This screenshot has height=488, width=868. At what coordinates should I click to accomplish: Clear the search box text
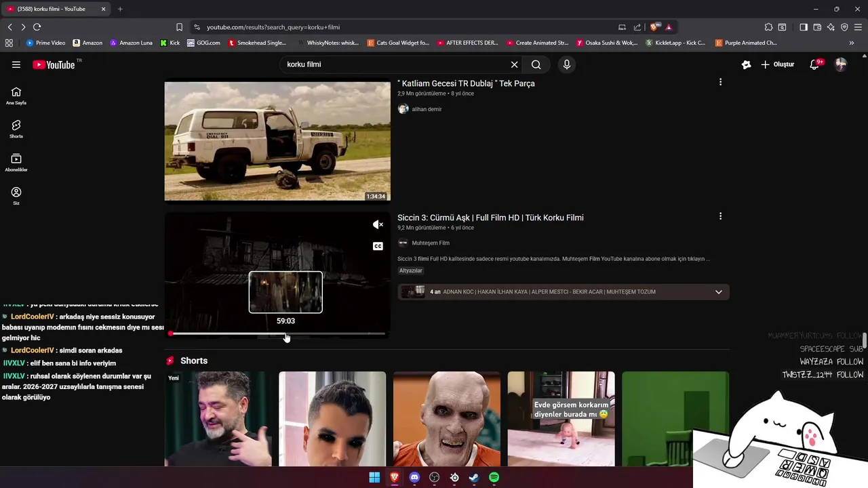click(514, 64)
